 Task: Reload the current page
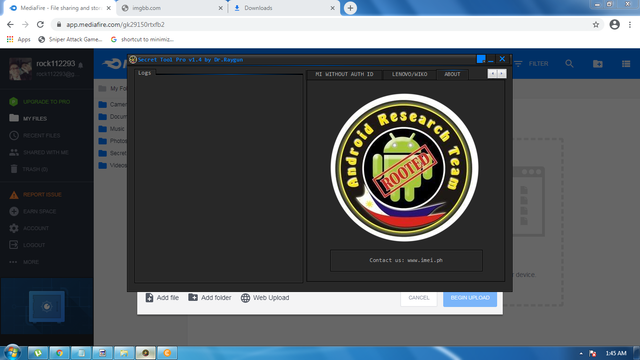(x=40, y=24)
